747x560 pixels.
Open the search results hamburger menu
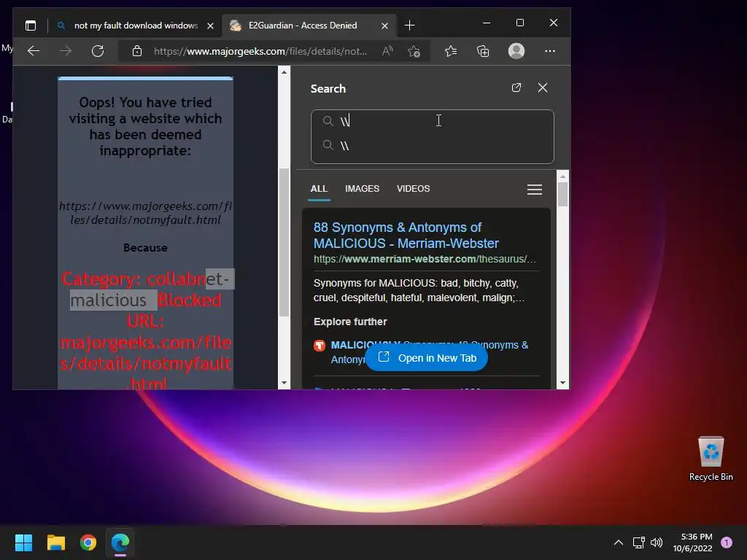(x=535, y=190)
